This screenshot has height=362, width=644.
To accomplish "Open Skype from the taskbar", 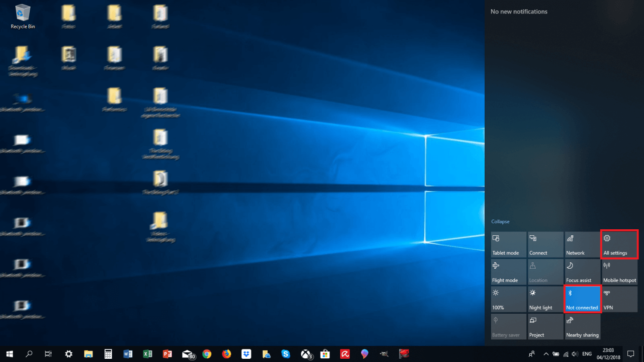I will (286, 354).
